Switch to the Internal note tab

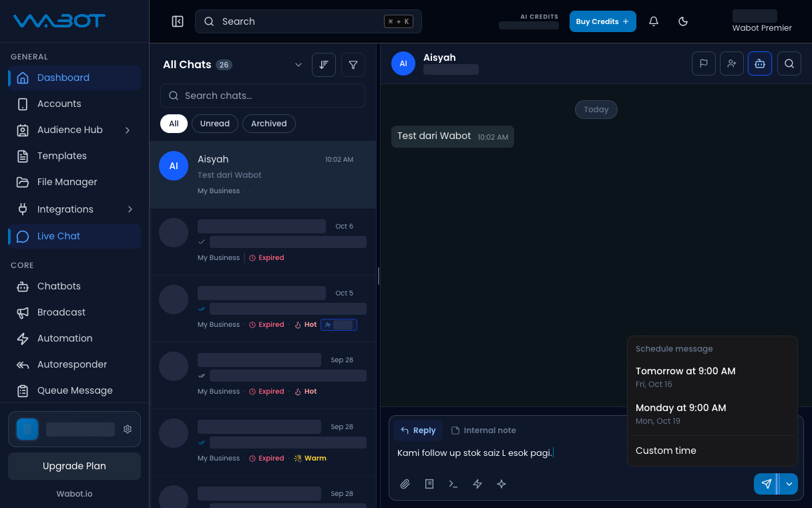click(x=483, y=430)
